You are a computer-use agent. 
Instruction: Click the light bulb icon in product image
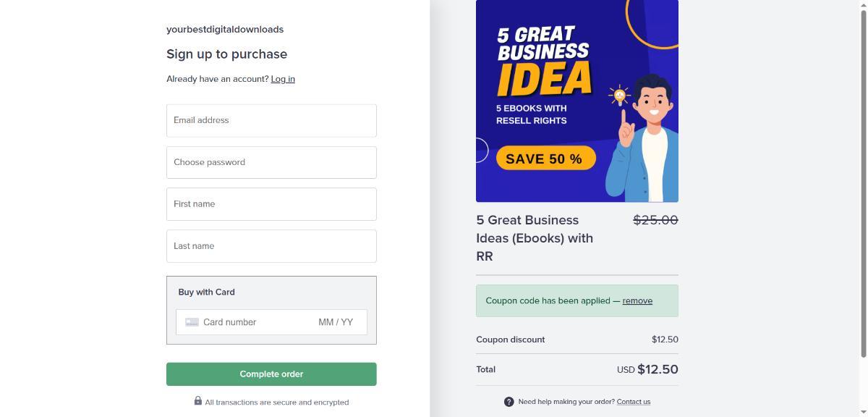619,95
